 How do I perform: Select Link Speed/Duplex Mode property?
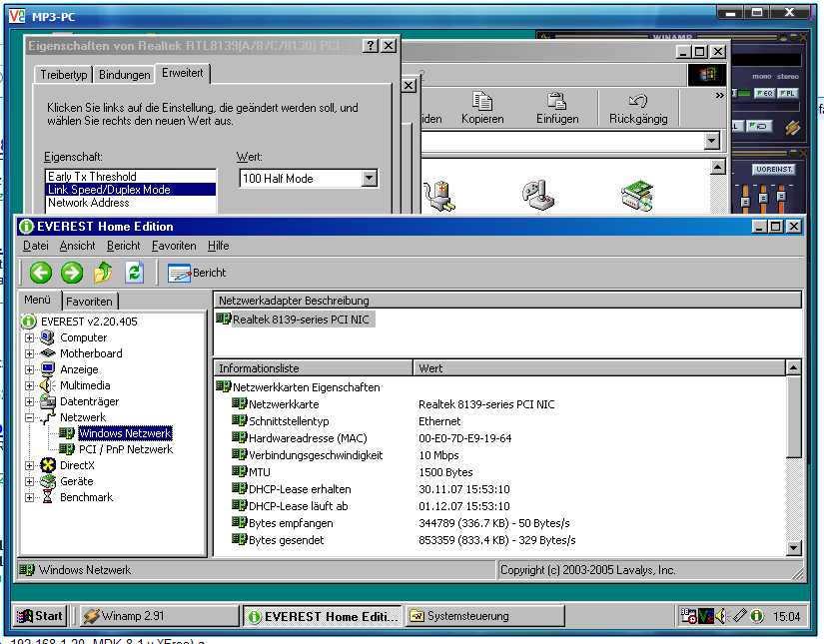[x=132, y=190]
